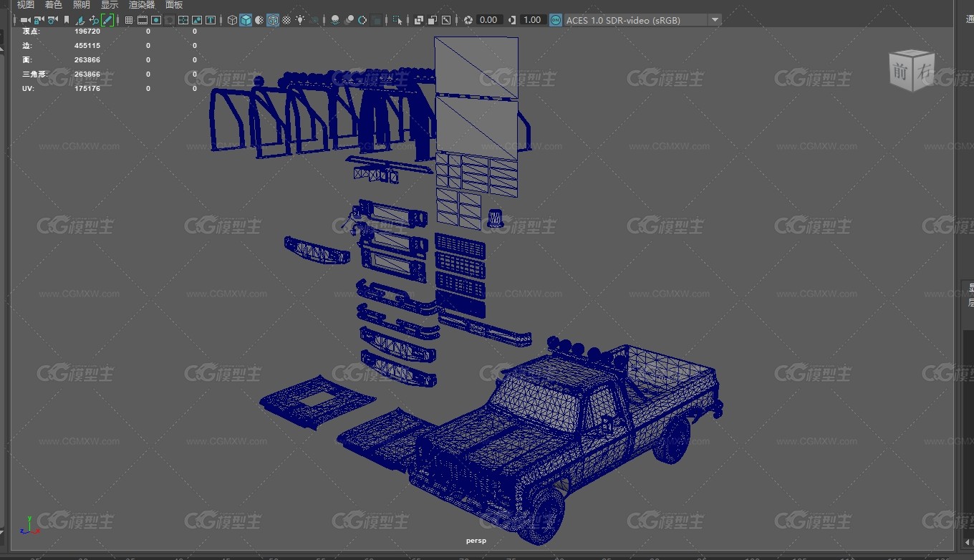974x560 pixels.
Task: Click the X-Ray icon
Action: click(419, 20)
